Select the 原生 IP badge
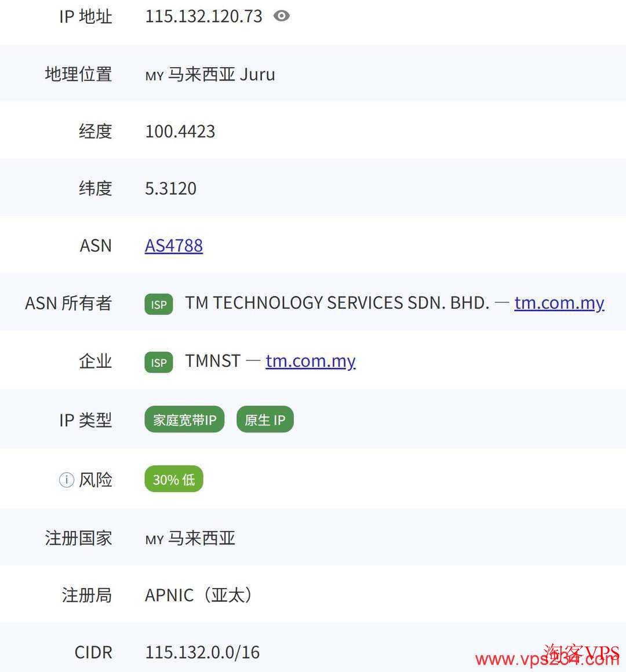The image size is (626, 672). coord(264,419)
